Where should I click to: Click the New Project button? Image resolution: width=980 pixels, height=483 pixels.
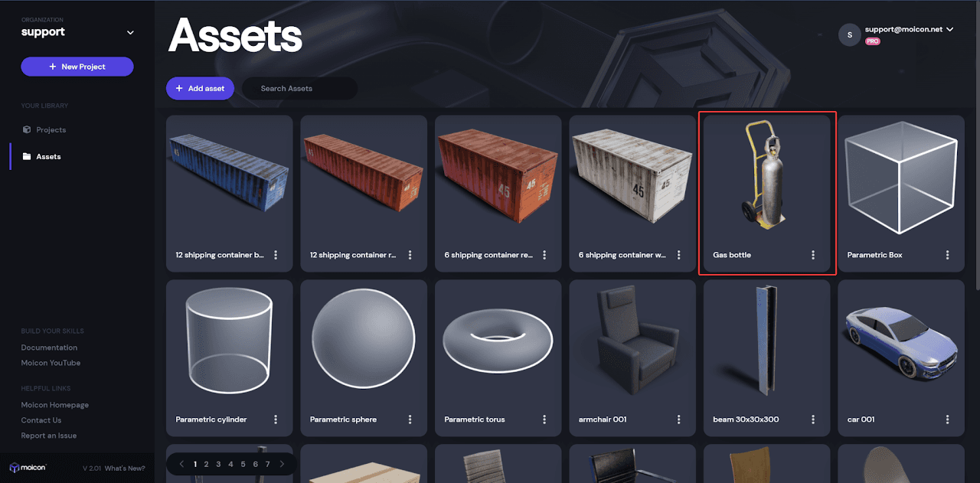coord(77,67)
